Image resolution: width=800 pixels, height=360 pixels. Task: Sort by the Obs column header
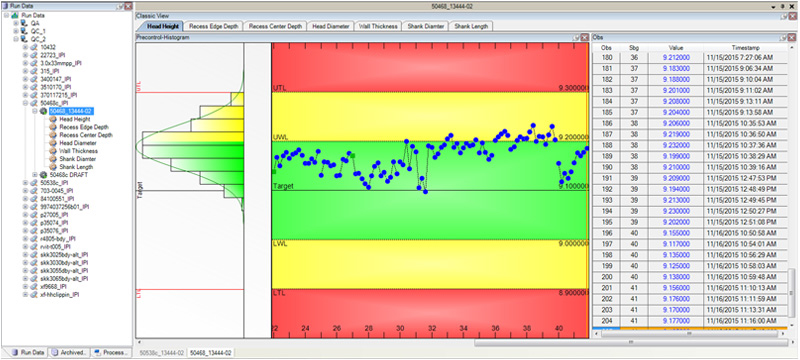click(606, 47)
